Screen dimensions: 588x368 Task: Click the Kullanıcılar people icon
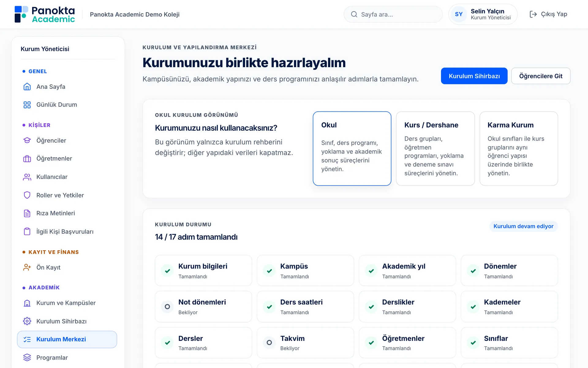point(27,177)
